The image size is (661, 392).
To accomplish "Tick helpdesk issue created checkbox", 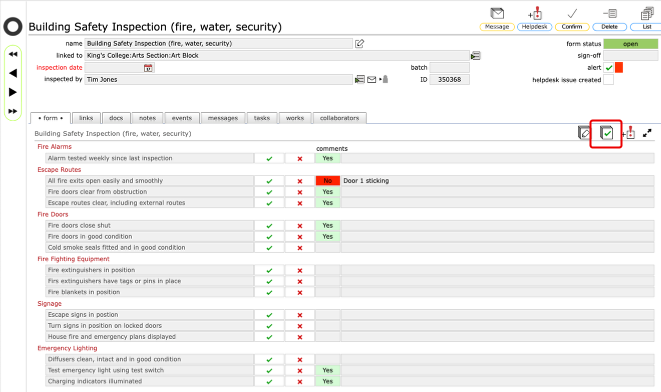I will tap(609, 80).
